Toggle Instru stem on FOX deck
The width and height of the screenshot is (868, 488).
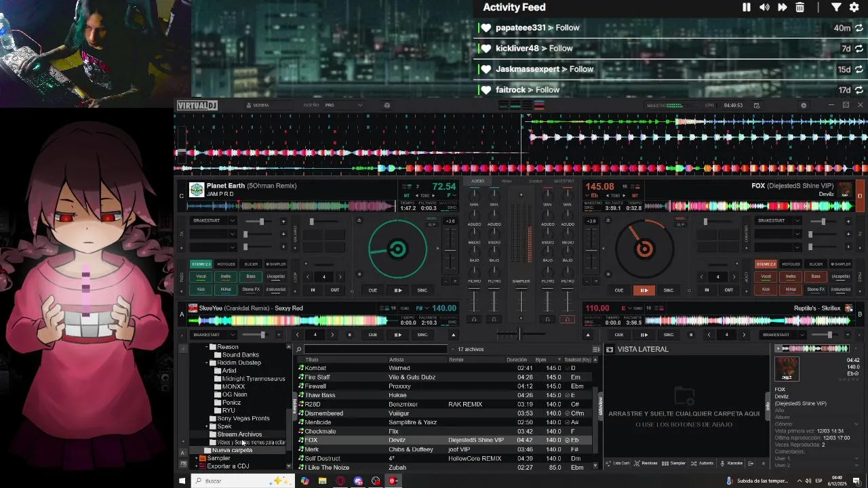[x=791, y=277]
